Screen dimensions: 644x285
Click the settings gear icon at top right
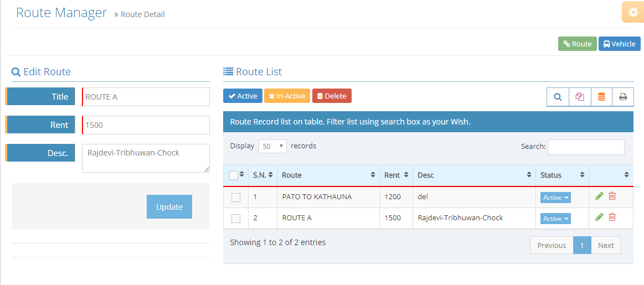coord(633,12)
